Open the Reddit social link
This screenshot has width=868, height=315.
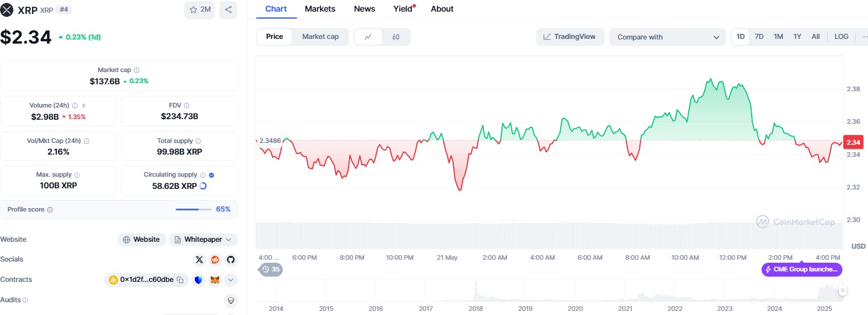(215, 260)
